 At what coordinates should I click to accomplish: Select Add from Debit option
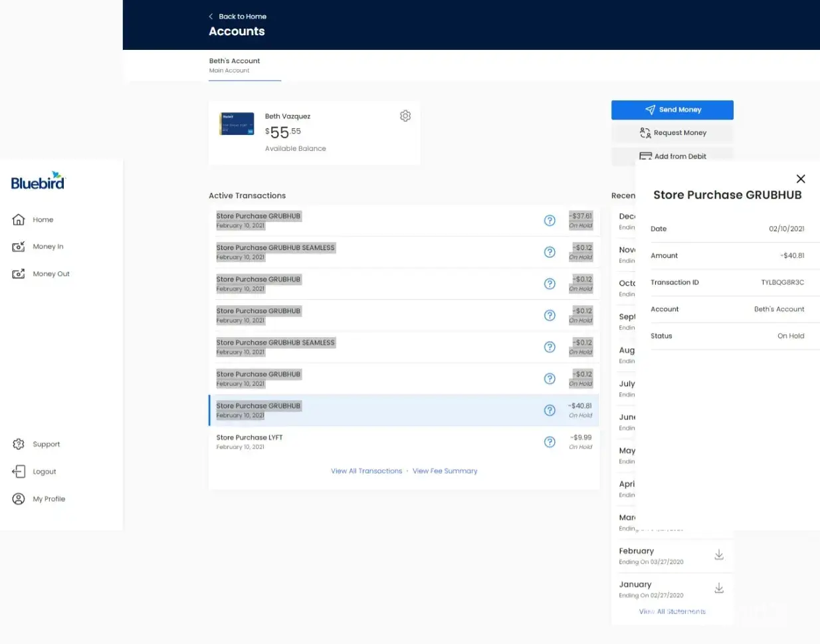(x=672, y=156)
